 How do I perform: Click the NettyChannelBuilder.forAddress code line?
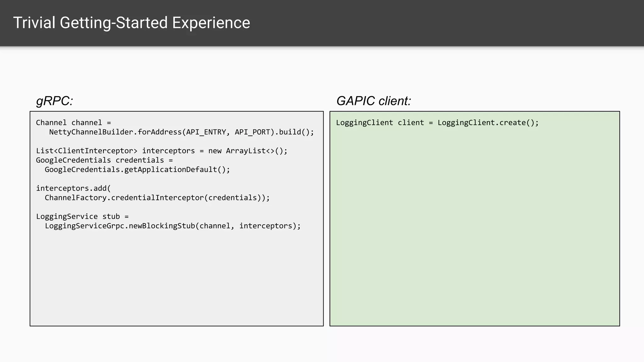click(181, 132)
